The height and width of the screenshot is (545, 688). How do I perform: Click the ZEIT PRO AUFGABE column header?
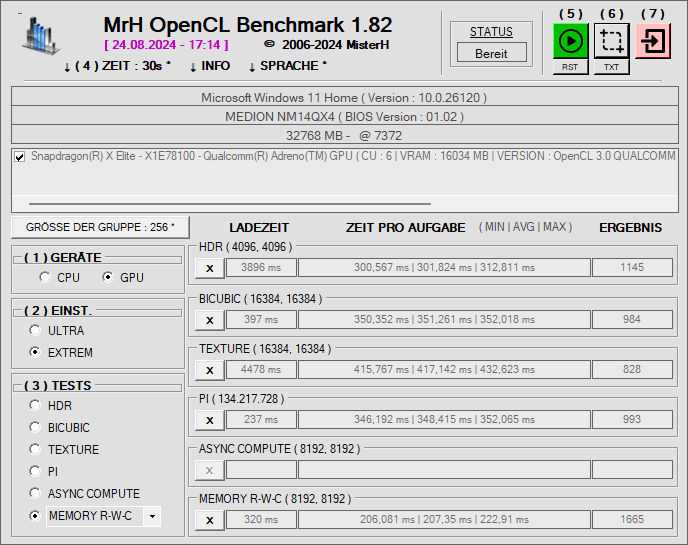[405, 227]
